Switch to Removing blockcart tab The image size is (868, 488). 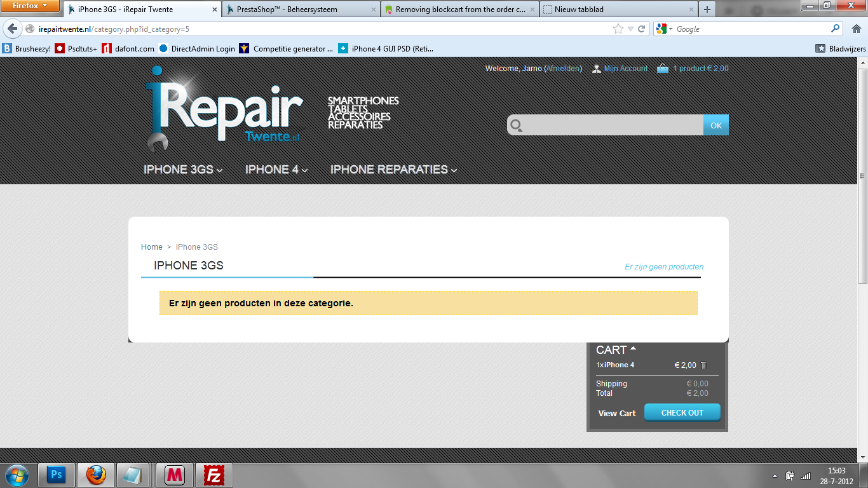click(459, 10)
